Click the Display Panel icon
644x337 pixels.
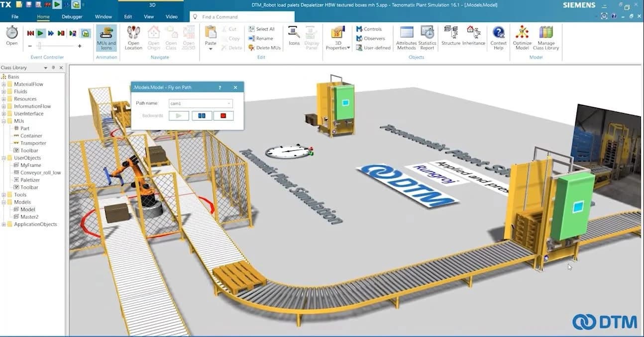(312, 38)
